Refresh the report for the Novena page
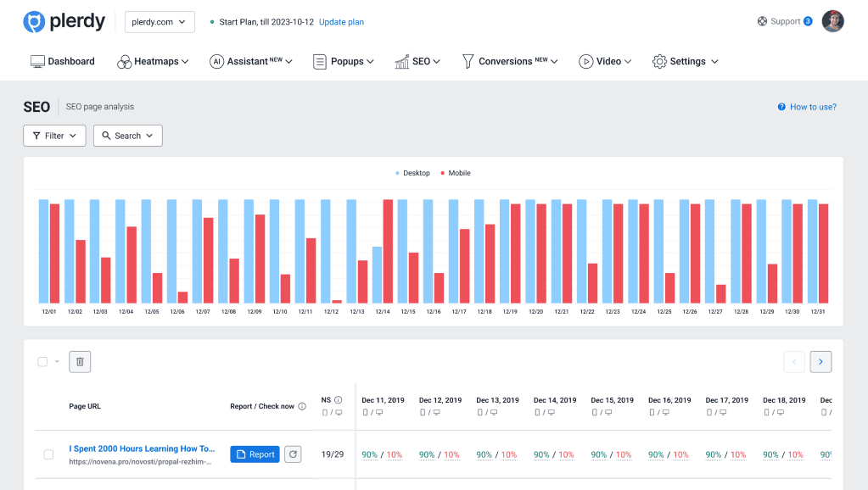Viewport: 868px width, 490px height. (x=293, y=454)
